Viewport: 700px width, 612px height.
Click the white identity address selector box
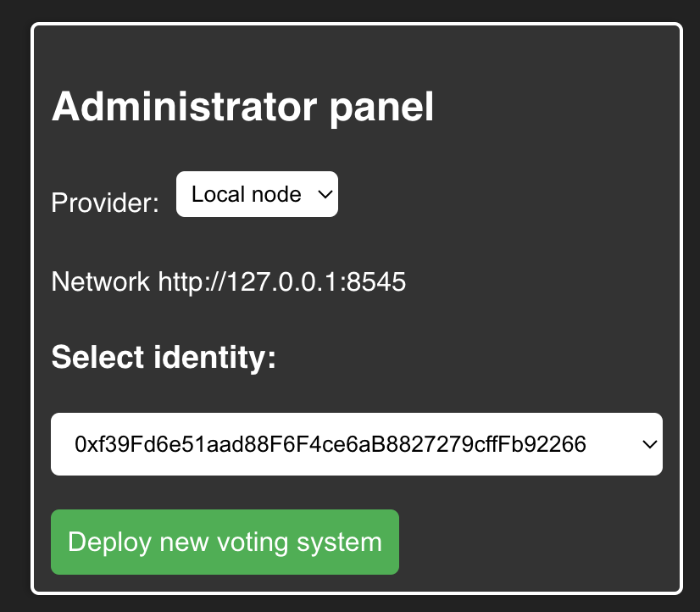point(356,444)
